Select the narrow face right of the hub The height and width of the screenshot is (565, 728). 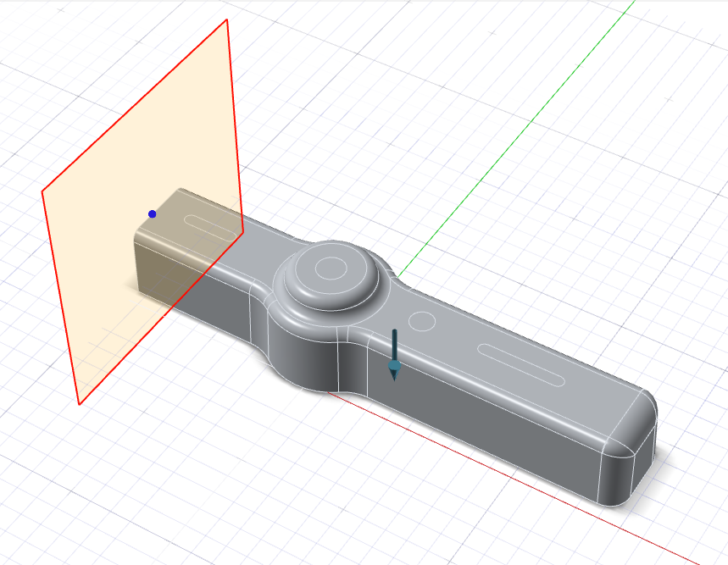[x=353, y=367]
